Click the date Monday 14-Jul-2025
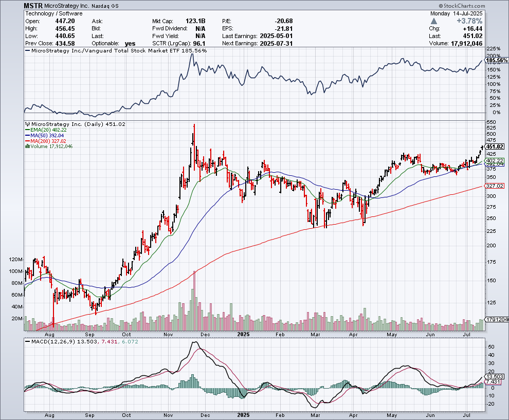 click(x=457, y=14)
